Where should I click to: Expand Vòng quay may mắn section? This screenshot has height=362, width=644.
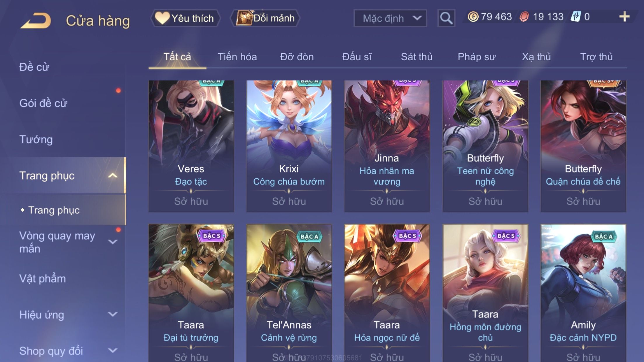113,242
